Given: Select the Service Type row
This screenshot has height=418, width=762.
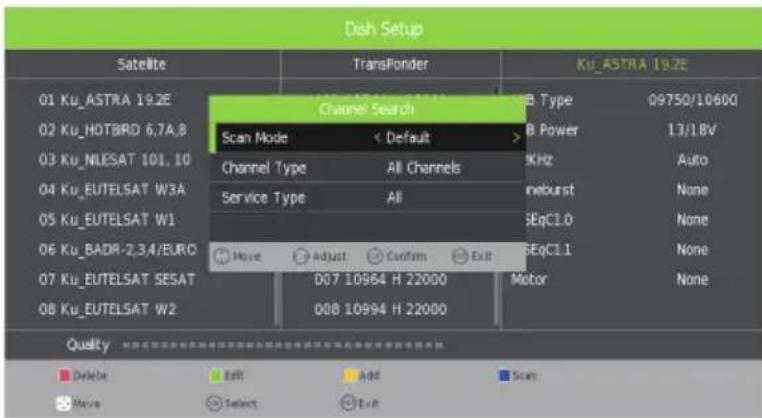Looking at the screenshot, I should tap(367, 198).
